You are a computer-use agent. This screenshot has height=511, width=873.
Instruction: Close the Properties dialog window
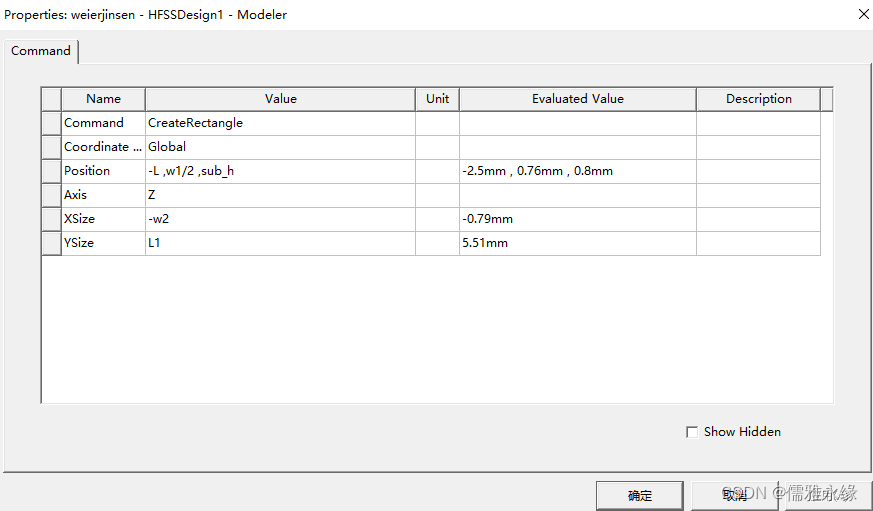coord(864,14)
